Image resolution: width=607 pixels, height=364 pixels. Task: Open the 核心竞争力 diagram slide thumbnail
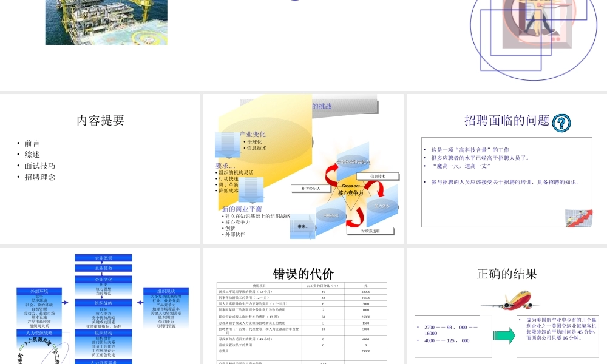(303, 169)
